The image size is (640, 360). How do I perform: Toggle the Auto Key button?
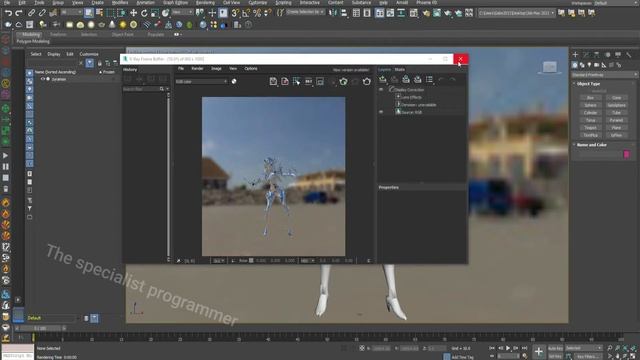[x=555, y=348]
